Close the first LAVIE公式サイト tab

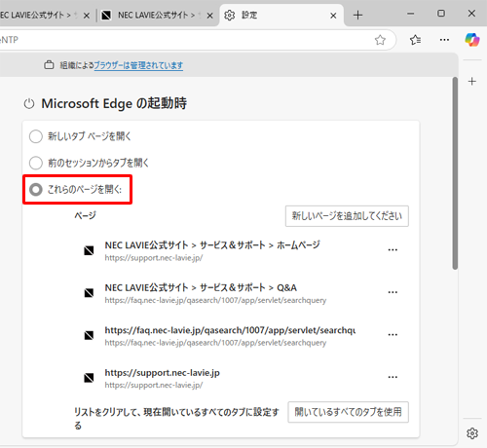coord(87,16)
